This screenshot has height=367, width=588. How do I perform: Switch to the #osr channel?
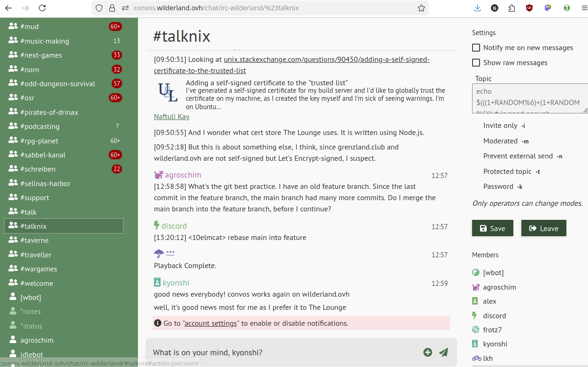point(27,98)
